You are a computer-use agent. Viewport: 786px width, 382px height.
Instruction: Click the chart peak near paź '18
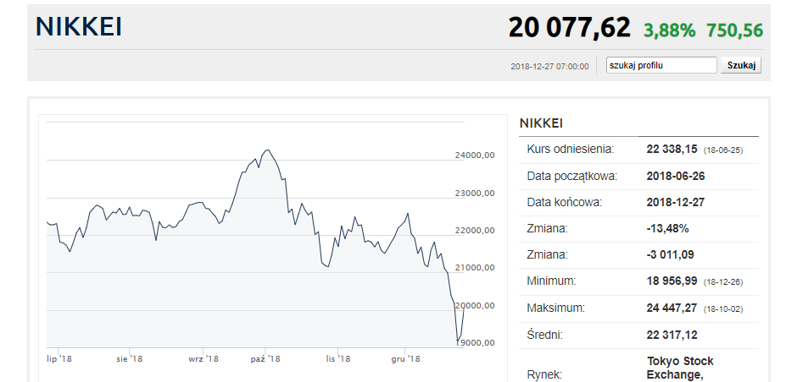[268, 149]
